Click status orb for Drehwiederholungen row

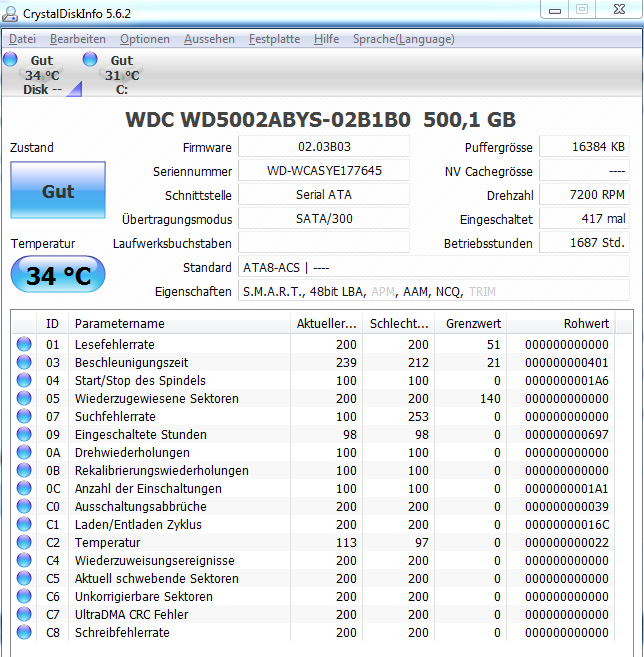click(24, 452)
